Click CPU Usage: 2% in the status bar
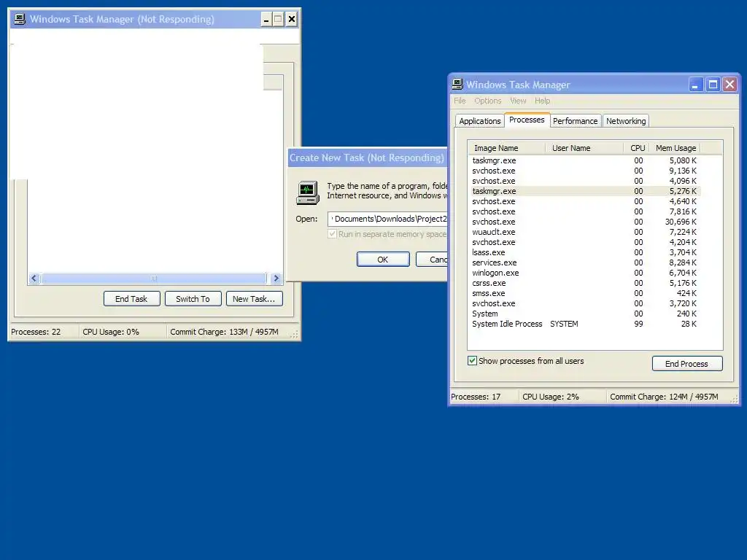Viewport: 747px width, 560px height. (x=551, y=397)
